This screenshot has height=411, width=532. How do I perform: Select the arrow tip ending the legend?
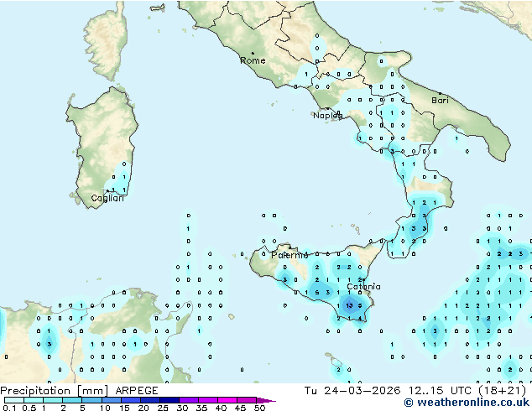point(267,401)
